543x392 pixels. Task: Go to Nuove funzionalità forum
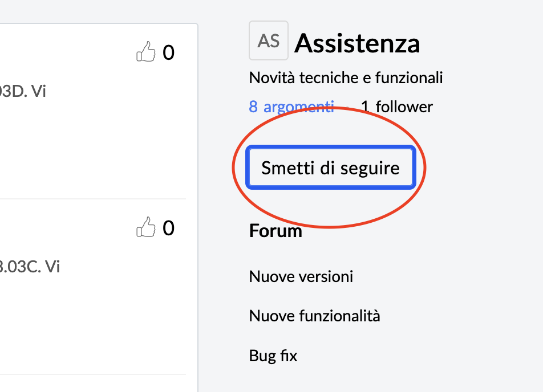pyautogui.click(x=314, y=316)
